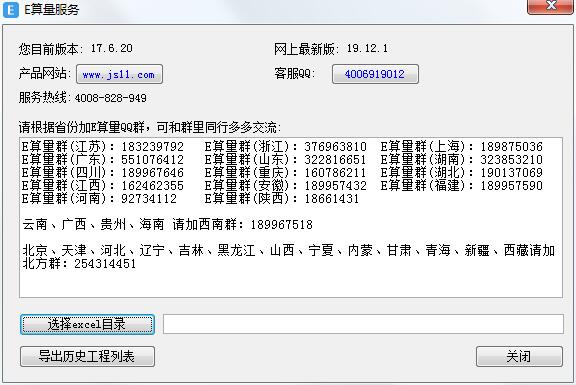Select the 河南 group number 92734112

[149, 199]
